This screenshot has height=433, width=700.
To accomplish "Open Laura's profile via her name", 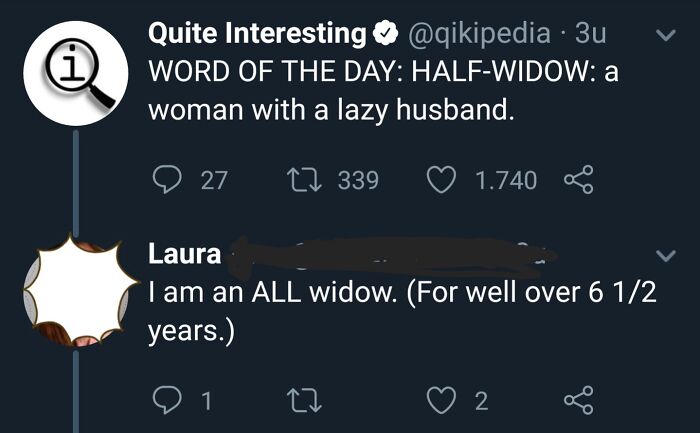I will click(x=185, y=255).
